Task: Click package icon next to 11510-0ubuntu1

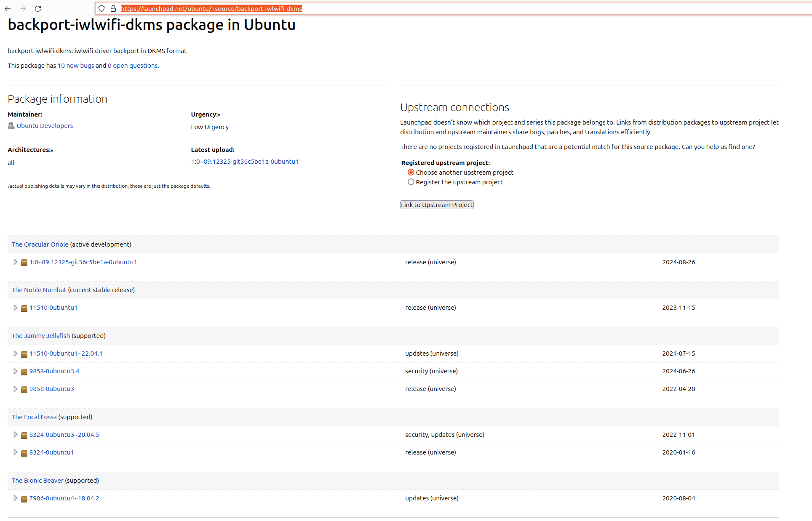Action: (24, 308)
